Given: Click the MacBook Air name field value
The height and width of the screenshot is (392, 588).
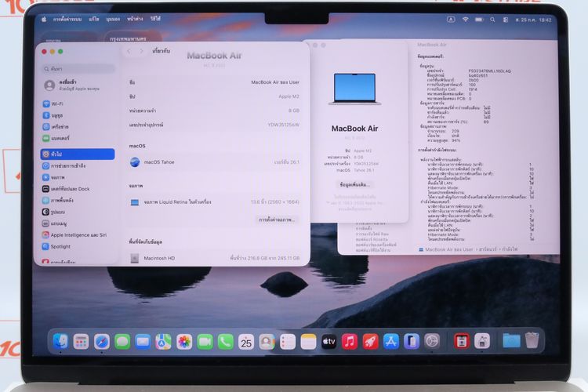Looking at the screenshot, I should 275,82.
